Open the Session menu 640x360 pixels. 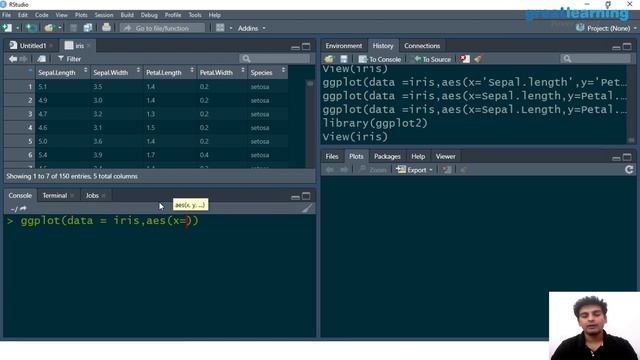[104, 15]
